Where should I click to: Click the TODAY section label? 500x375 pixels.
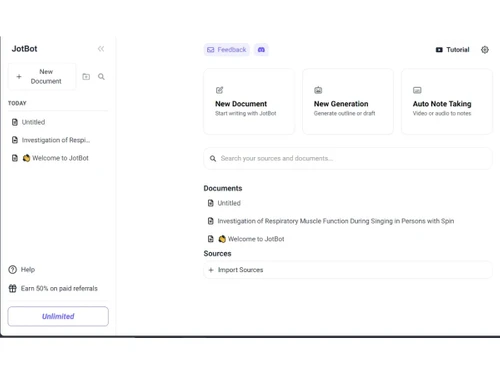pyautogui.click(x=17, y=103)
